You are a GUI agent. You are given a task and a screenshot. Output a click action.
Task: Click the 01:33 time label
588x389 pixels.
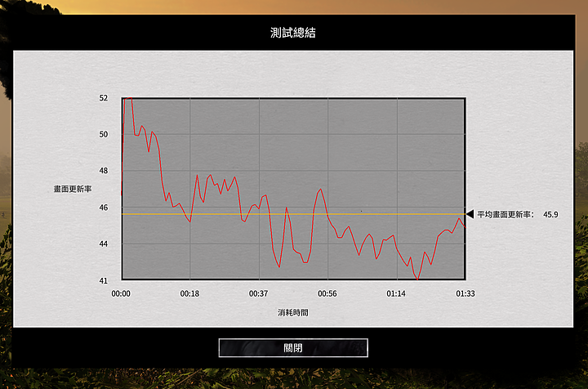tap(465, 293)
